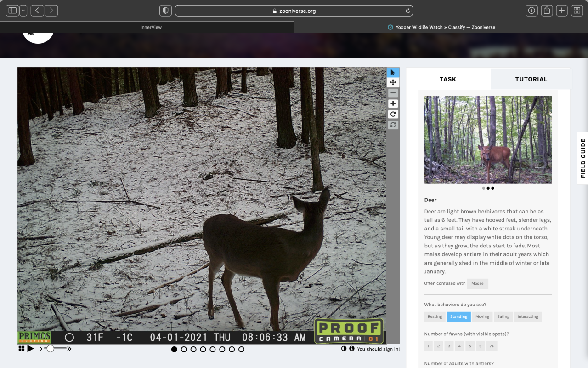Viewport: 588px width, 368px height.
Task: Open Safari sidebar panel
Action: click(x=12, y=11)
